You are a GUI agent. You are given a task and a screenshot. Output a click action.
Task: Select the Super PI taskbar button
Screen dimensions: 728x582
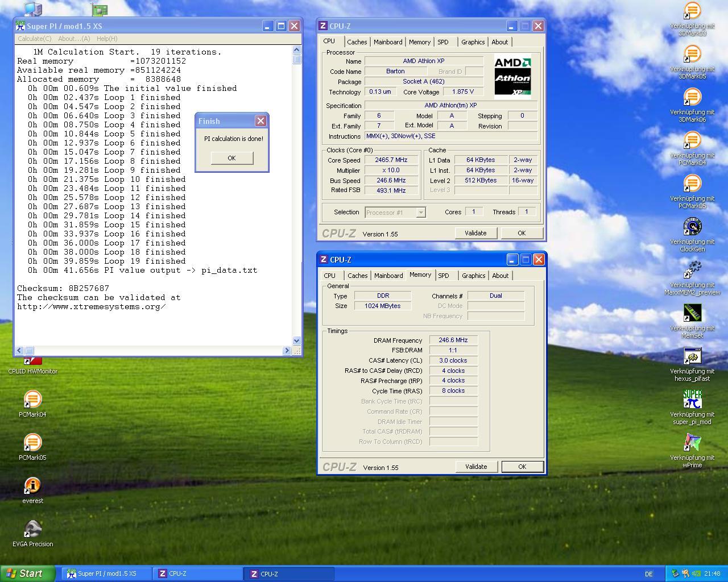pos(106,574)
